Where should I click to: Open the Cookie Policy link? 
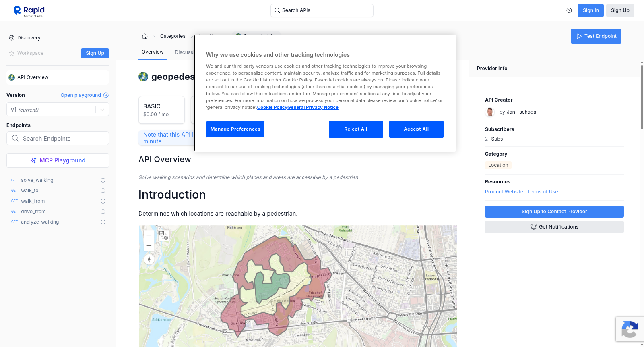tap(272, 107)
